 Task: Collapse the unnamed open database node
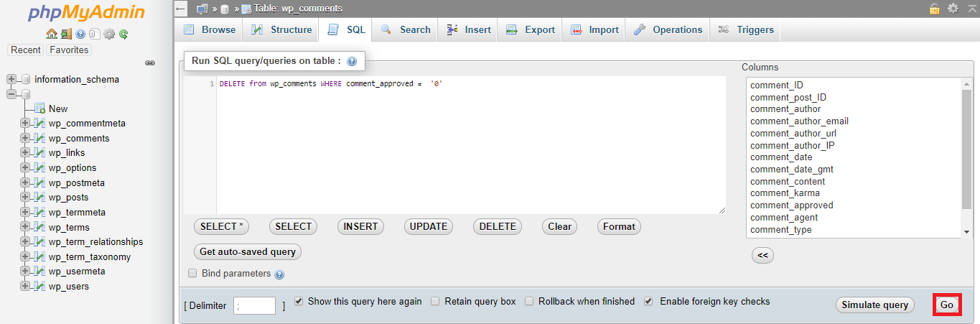[x=11, y=94]
